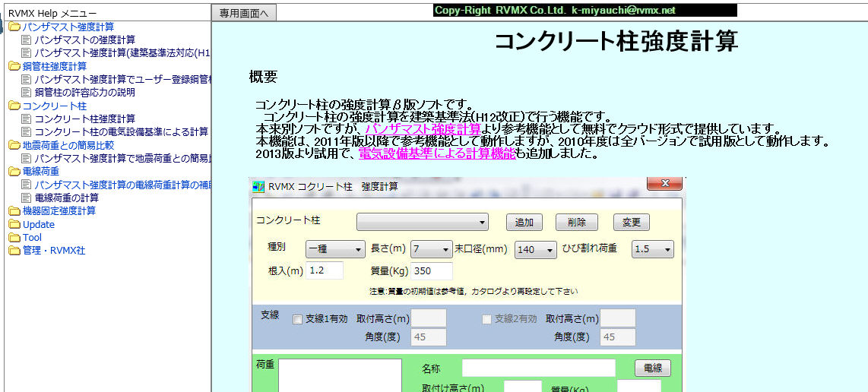The width and height of the screenshot is (868, 392).
Task: Click the Update folder icon
Action: tap(14, 225)
